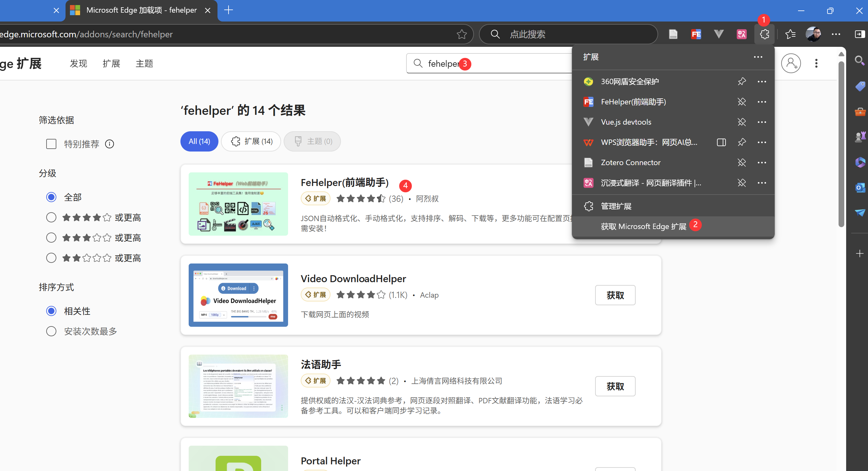Open Video DownloadHelper result title
This screenshot has height=471, width=868.
(x=353, y=279)
